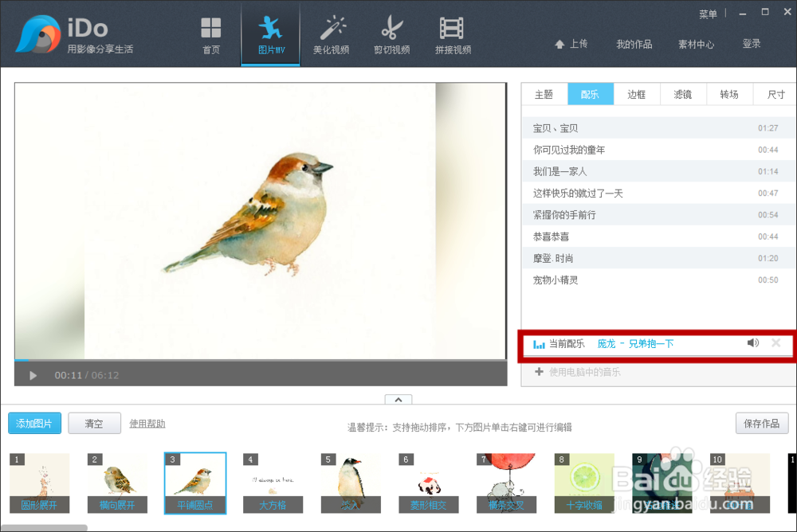
Task: Open 素材中心 material center
Action: 696,45
